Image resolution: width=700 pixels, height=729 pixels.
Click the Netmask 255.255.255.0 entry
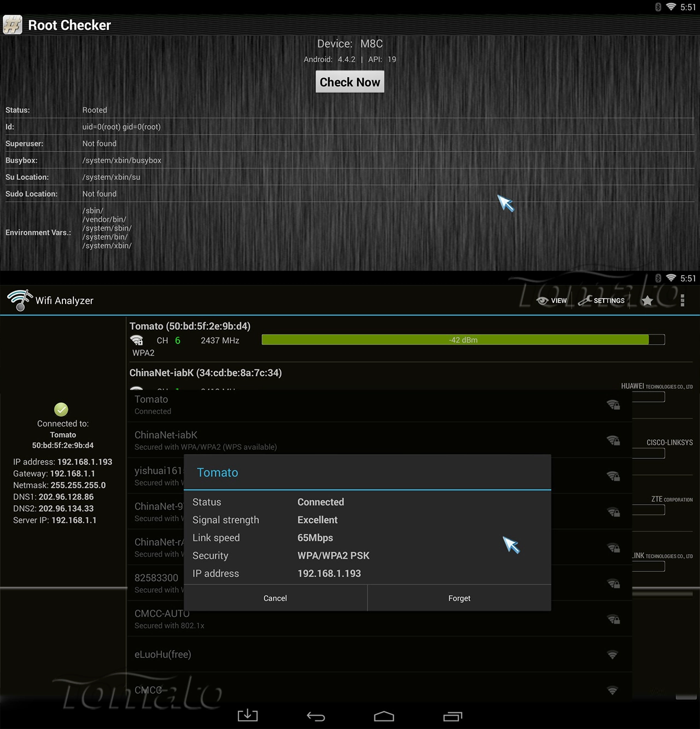click(59, 485)
